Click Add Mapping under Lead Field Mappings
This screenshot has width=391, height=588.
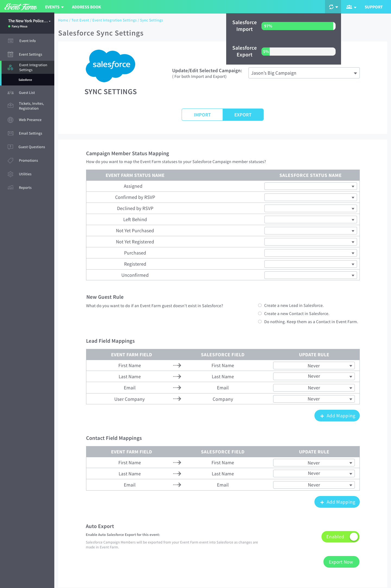pyautogui.click(x=337, y=416)
